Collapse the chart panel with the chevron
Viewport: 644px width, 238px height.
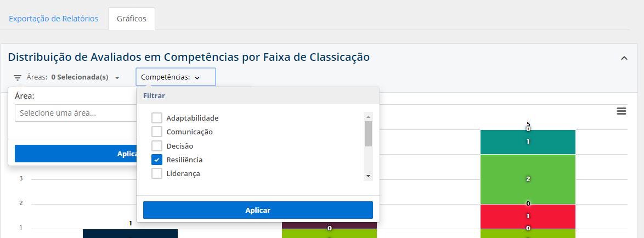[624, 58]
